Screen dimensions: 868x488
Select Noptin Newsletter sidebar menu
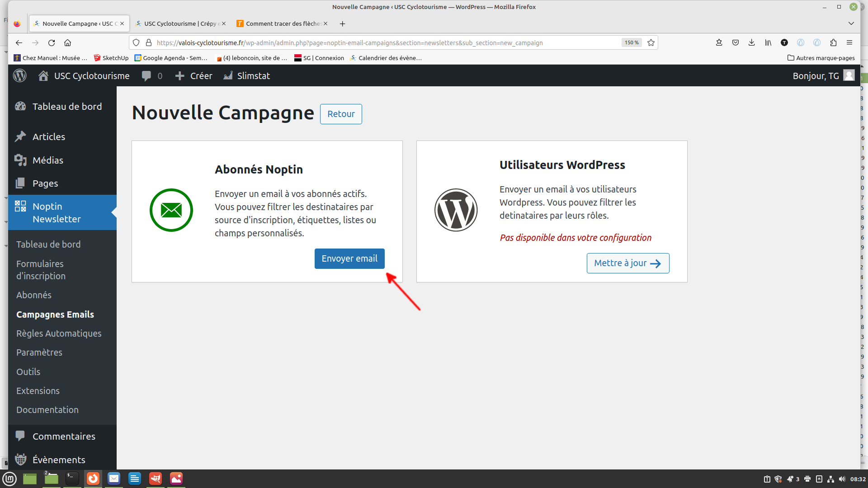(x=62, y=212)
